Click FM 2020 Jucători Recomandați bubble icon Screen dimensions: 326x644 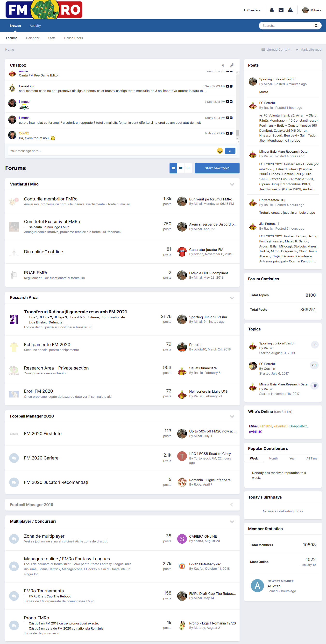[x=14, y=482]
